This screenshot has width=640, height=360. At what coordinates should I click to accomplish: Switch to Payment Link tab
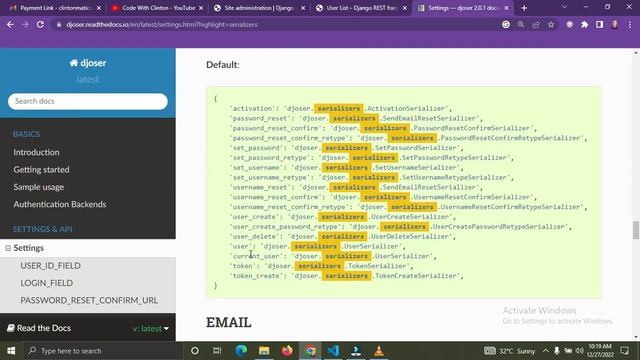coord(55,8)
